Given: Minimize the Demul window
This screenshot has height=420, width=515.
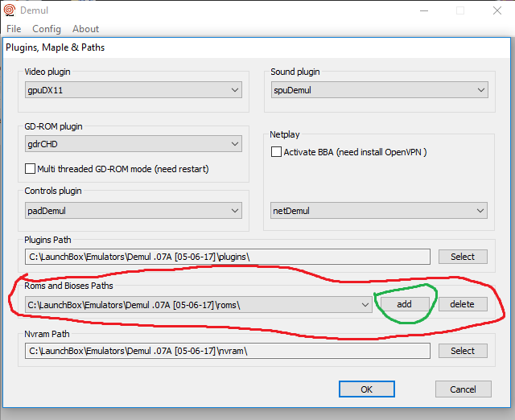Looking at the screenshot, I should pyautogui.click(x=424, y=10).
